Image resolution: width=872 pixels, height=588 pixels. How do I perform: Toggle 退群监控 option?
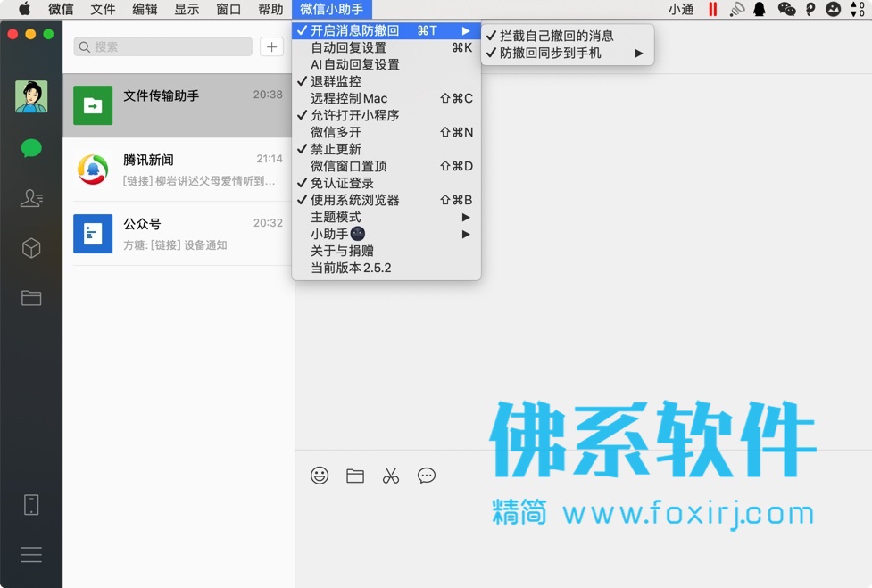(x=386, y=81)
